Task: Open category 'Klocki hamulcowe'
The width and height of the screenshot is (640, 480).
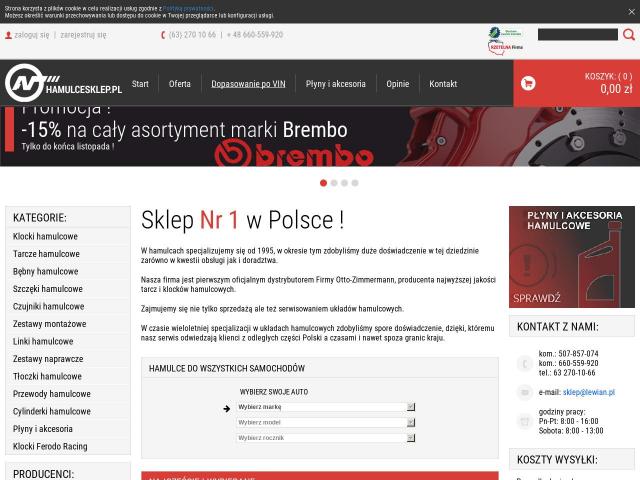Action: (x=45, y=236)
